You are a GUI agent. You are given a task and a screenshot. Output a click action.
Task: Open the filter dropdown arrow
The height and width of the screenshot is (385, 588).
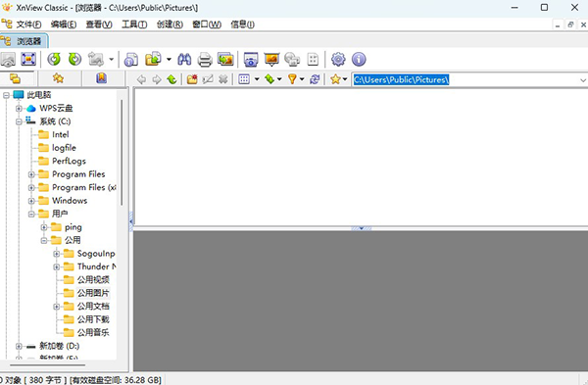coord(302,79)
